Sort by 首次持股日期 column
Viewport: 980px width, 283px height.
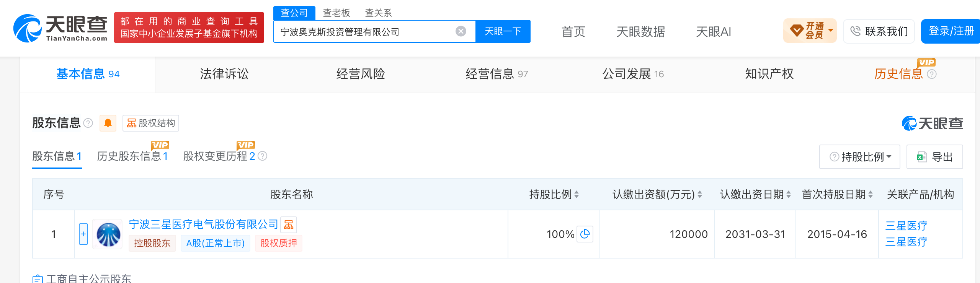[871, 195]
